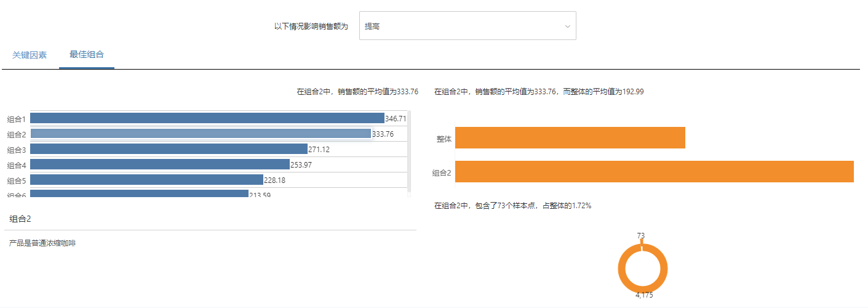The width and height of the screenshot is (868, 308).
Task: Choose the blue 组合5 bar
Action: 146,180
